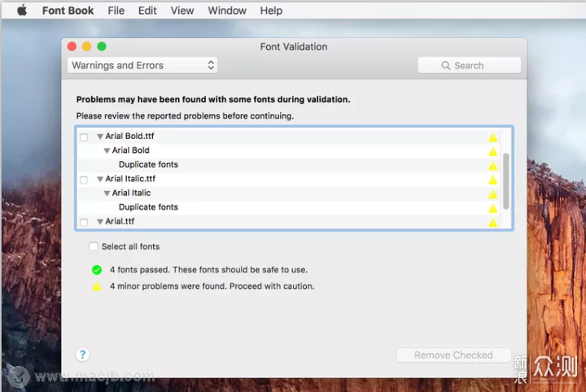Image resolution: width=586 pixels, height=392 pixels.
Task: Click the Remove Checked button
Action: [453, 355]
